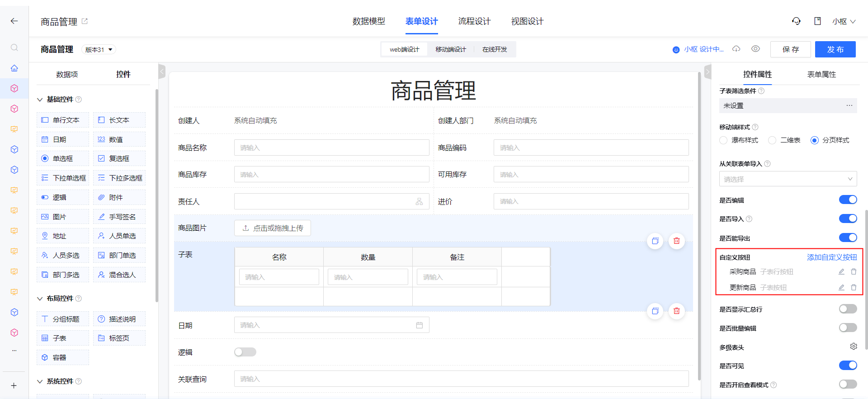Collapse the 基础控件 section
This screenshot has width=868, height=399.
[40, 100]
